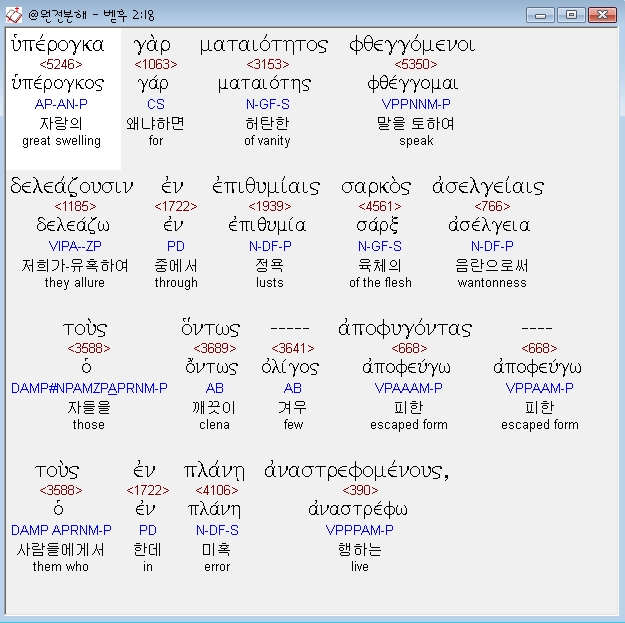Click parsing code N-DF-S
The height and width of the screenshot is (623, 625).
coord(217,530)
